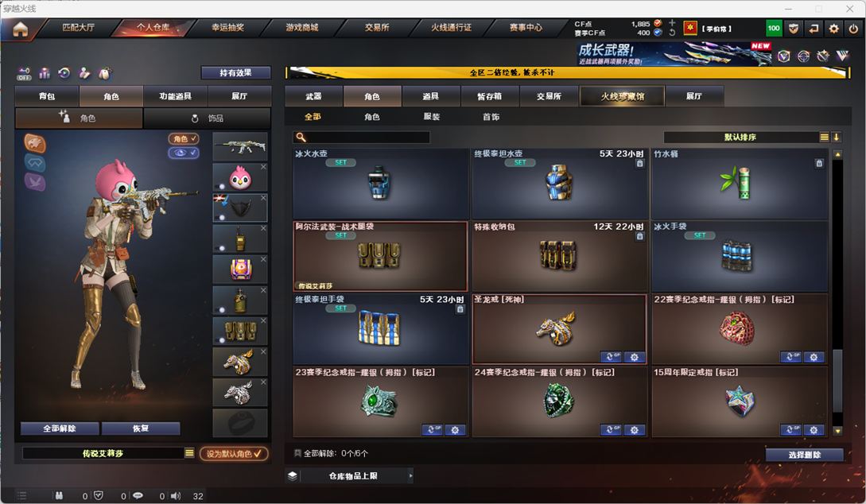The width and height of the screenshot is (866, 504).
Task: Go to the home lobby icon
Action: [21, 29]
